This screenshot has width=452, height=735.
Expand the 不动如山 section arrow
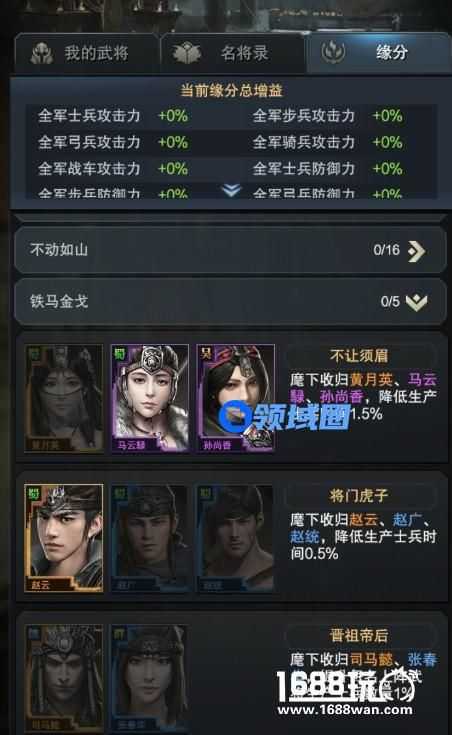tap(416, 251)
